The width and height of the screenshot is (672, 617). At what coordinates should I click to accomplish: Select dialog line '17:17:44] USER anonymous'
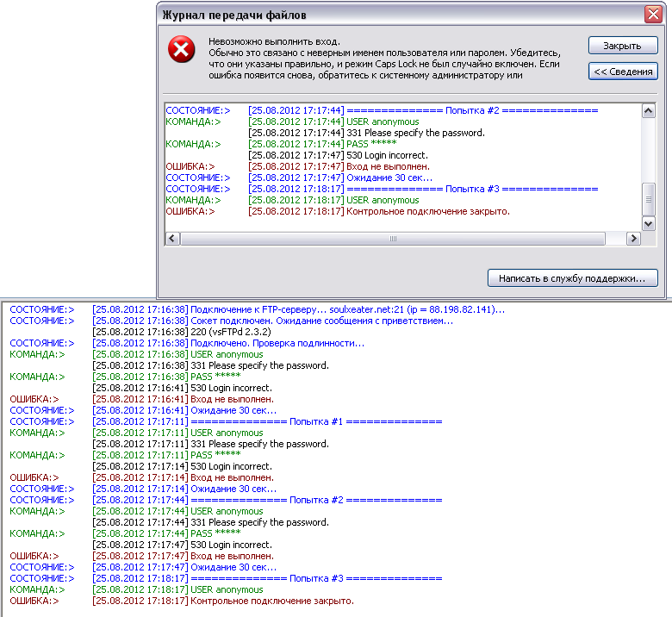(x=292, y=122)
